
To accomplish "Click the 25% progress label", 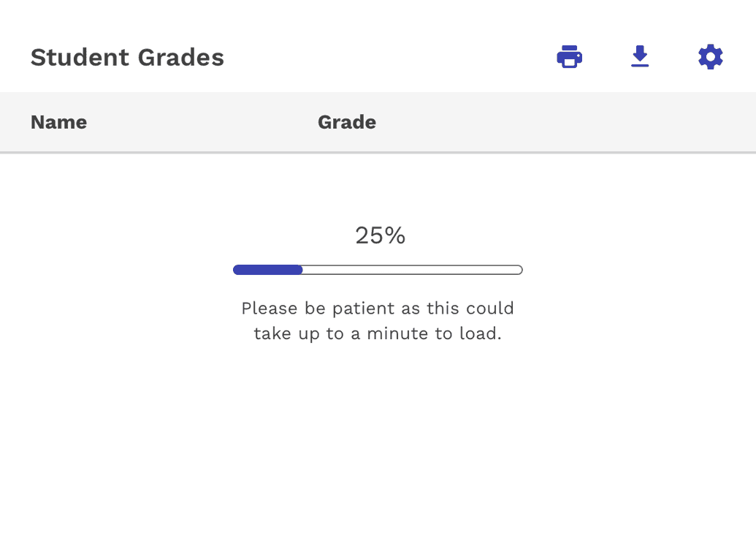I will tap(378, 235).
